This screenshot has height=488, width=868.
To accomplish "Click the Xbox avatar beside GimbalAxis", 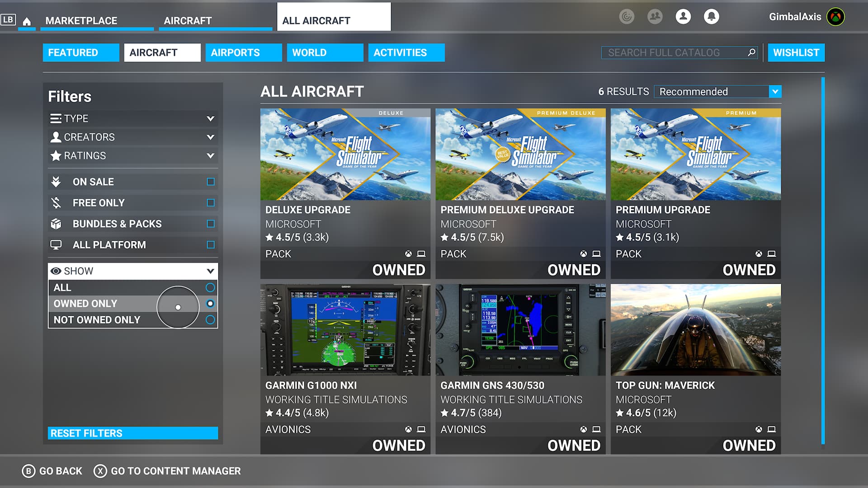I will (x=835, y=17).
